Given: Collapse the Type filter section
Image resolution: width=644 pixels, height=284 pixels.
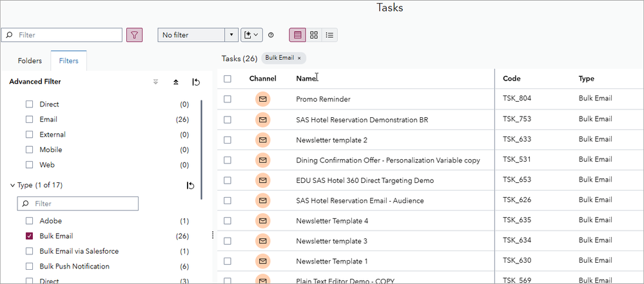Looking at the screenshot, I should pos(13,185).
